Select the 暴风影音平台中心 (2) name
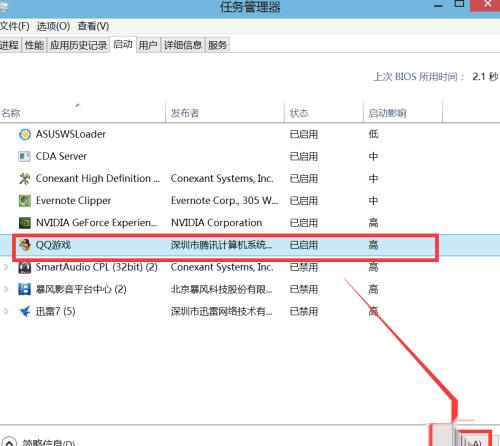This screenshot has width=500, height=446. [x=81, y=289]
